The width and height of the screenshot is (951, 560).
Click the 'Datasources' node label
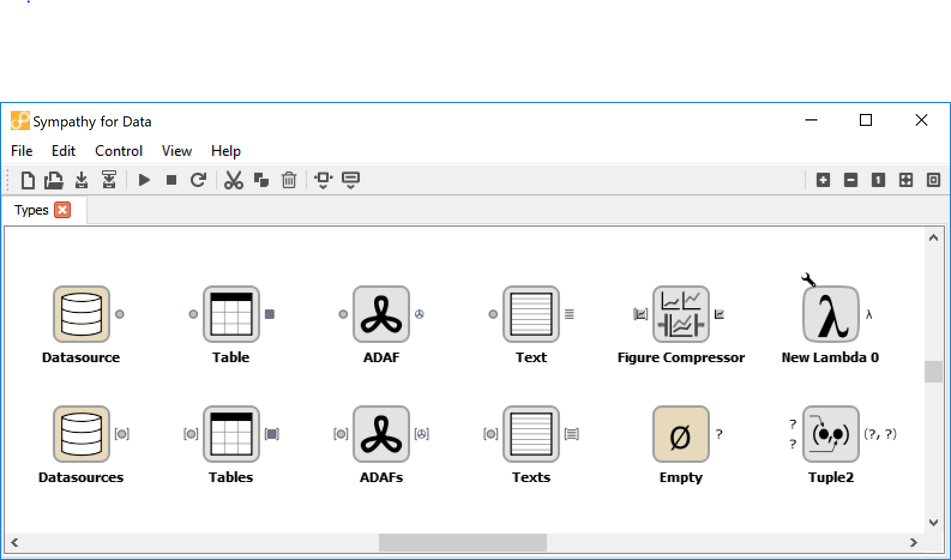(x=81, y=477)
